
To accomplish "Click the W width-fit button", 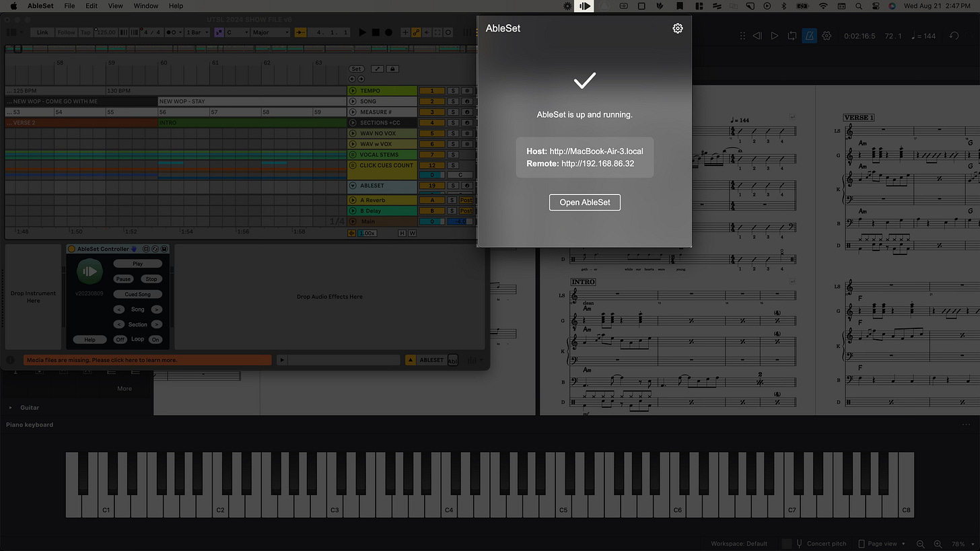I will (x=412, y=233).
